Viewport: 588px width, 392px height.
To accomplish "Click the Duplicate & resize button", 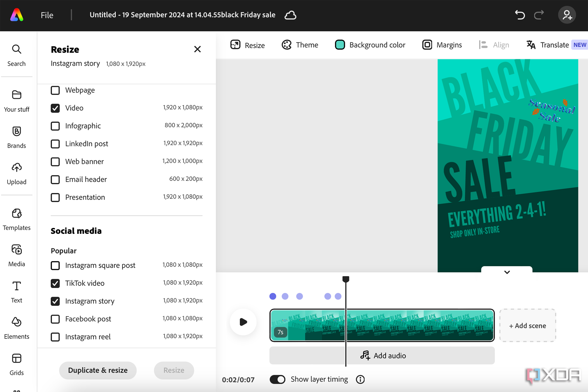I will 98,370.
